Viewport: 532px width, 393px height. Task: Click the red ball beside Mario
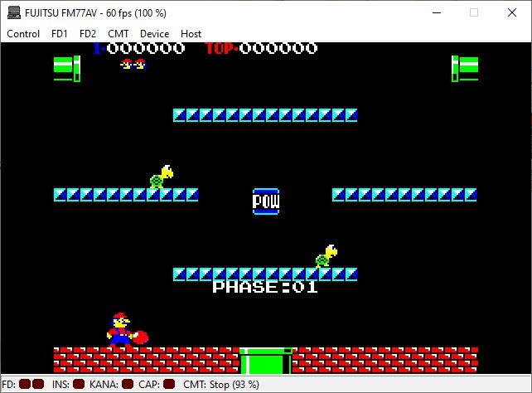140,337
